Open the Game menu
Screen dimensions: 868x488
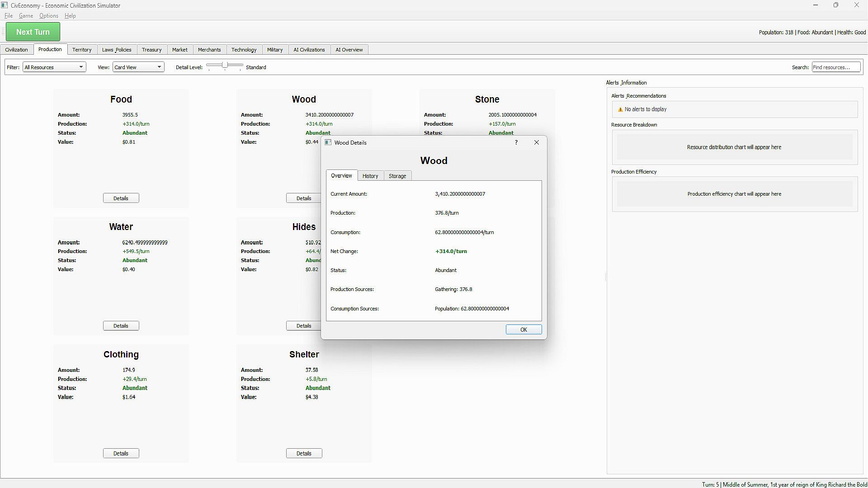26,16
